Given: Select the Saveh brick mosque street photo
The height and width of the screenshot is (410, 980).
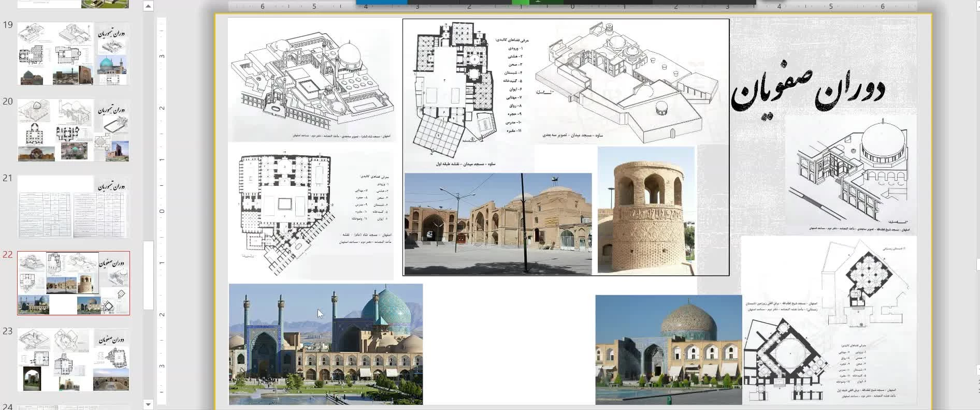Looking at the screenshot, I should (498, 224).
